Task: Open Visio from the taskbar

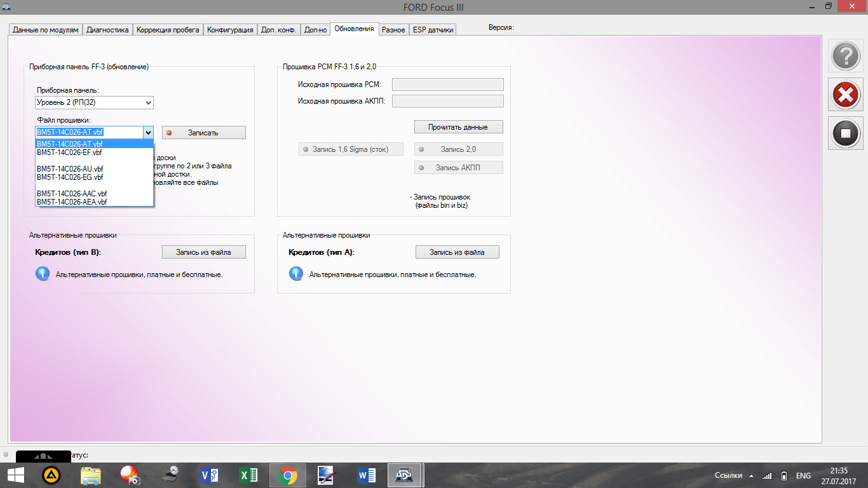Action: [x=209, y=475]
